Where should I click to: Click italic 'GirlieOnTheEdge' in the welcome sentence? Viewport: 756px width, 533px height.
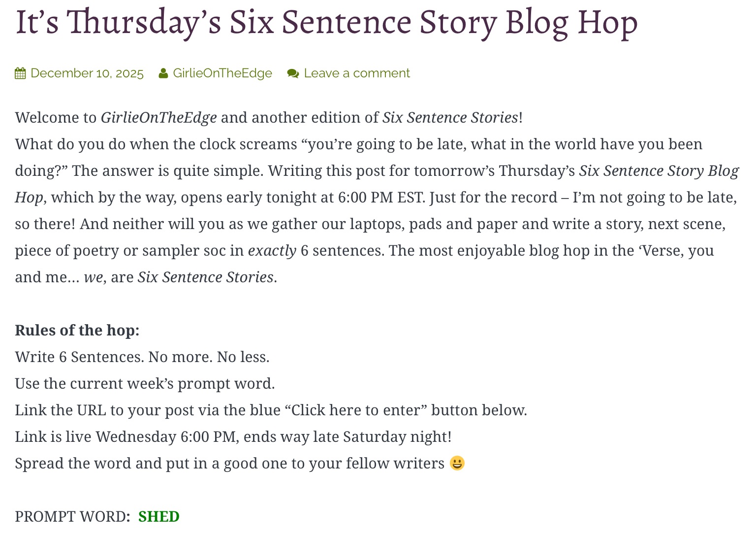point(158,117)
